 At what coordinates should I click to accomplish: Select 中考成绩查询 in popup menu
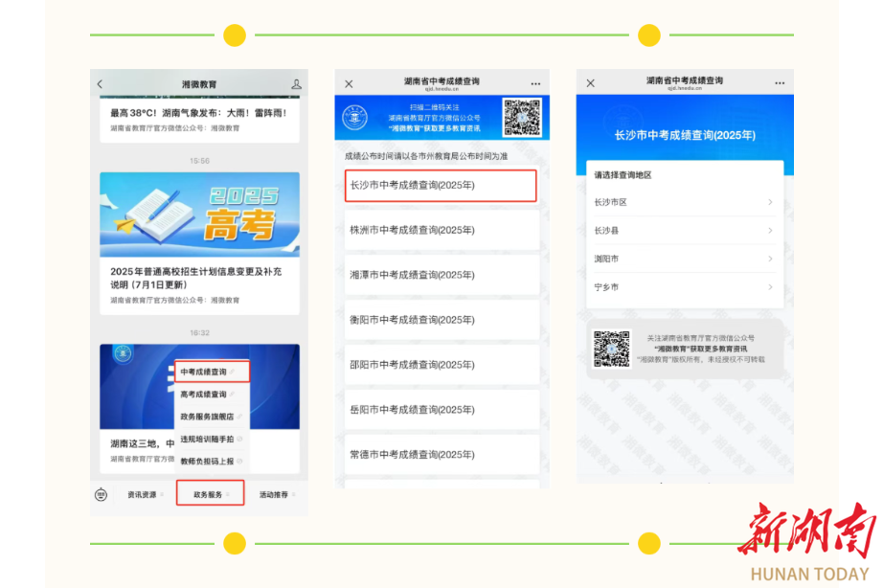coord(213,372)
